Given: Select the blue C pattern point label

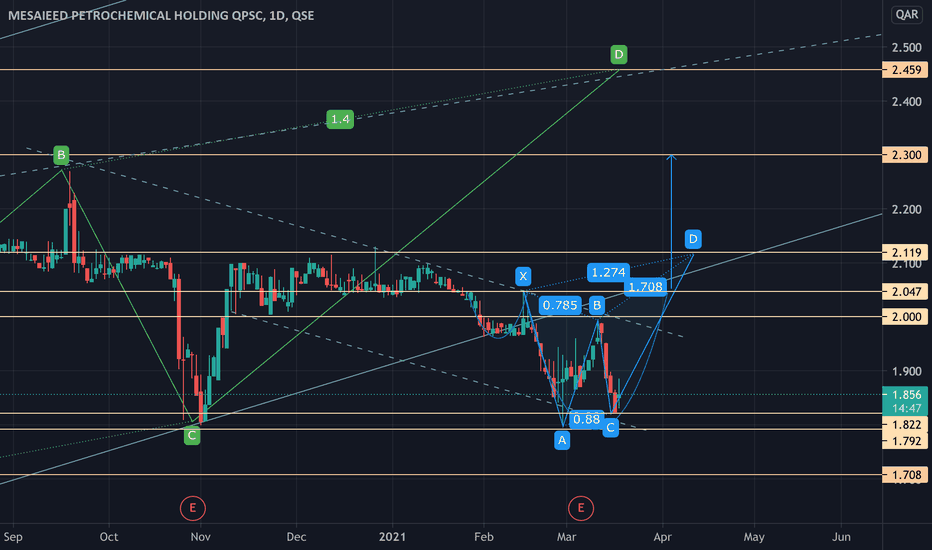Looking at the screenshot, I should pyautogui.click(x=610, y=428).
